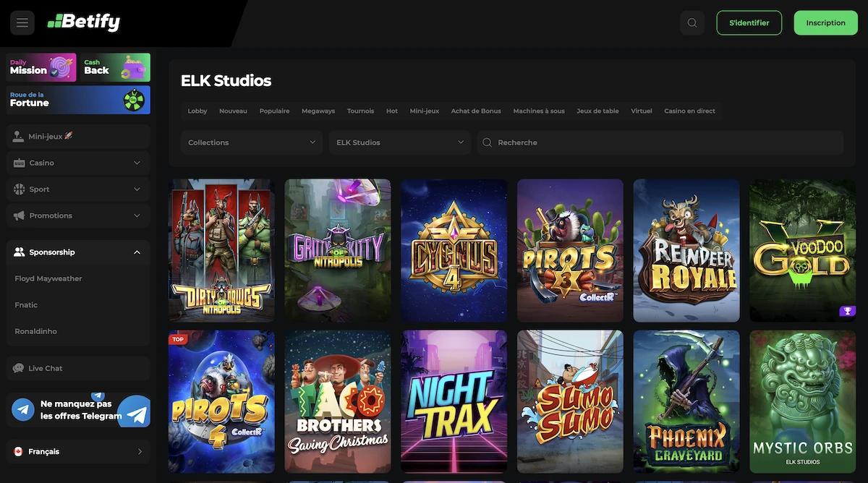This screenshot has width=868, height=483.
Task: Open the Collections dropdown
Action: [251, 142]
